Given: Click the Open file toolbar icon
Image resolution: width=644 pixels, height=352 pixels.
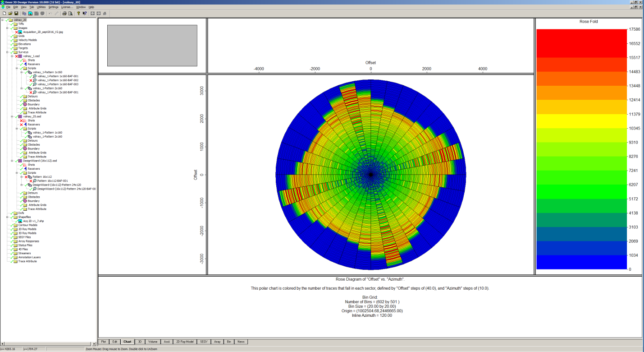Looking at the screenshot, I should point(10,14).
